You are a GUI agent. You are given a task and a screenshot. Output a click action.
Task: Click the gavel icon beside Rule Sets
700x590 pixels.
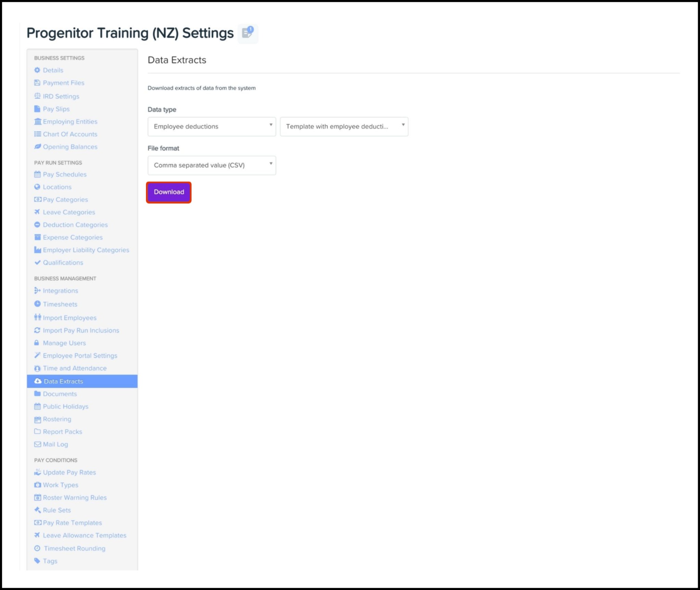[37, 510]
